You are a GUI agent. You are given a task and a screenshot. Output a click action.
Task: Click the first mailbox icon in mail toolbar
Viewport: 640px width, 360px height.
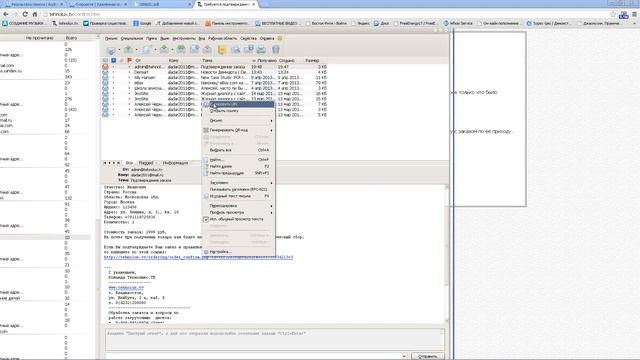pos(111,50)
